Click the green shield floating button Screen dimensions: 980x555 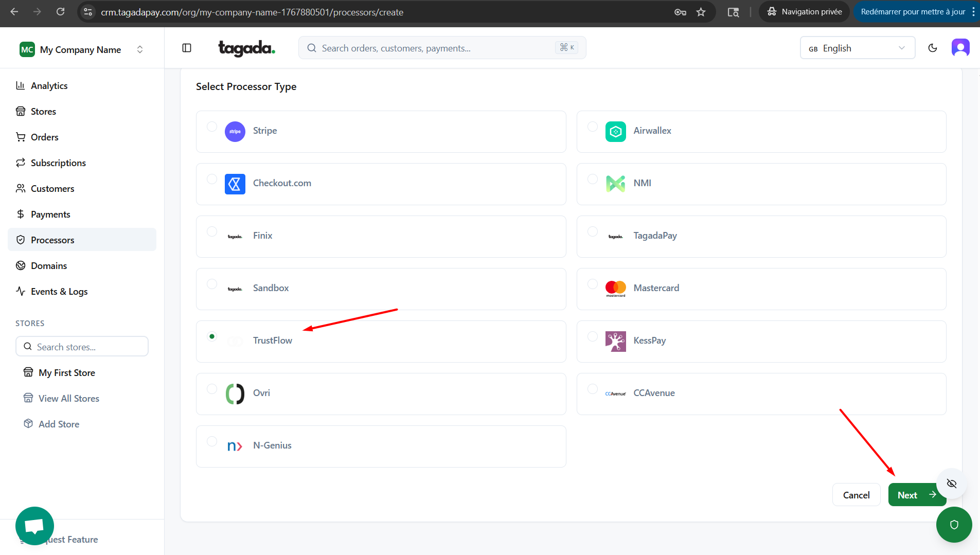[x=954, y=524]
